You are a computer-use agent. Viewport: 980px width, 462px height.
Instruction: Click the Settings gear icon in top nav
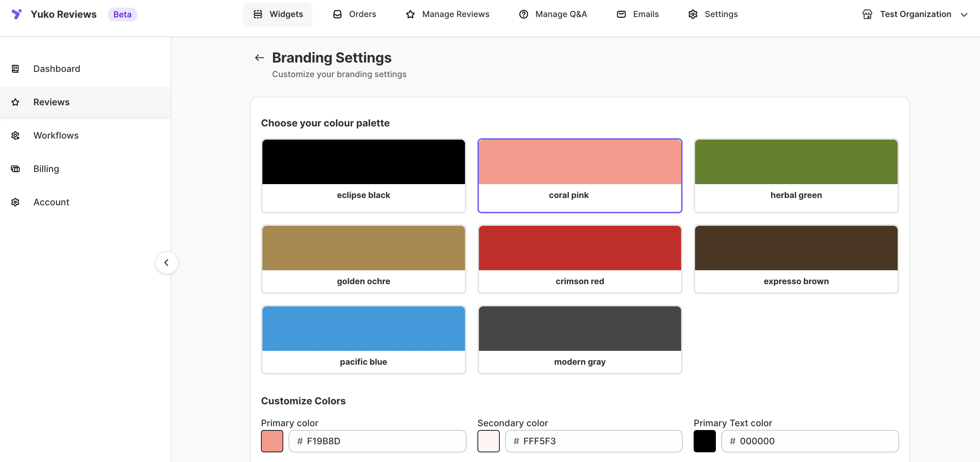coord(693,14)
